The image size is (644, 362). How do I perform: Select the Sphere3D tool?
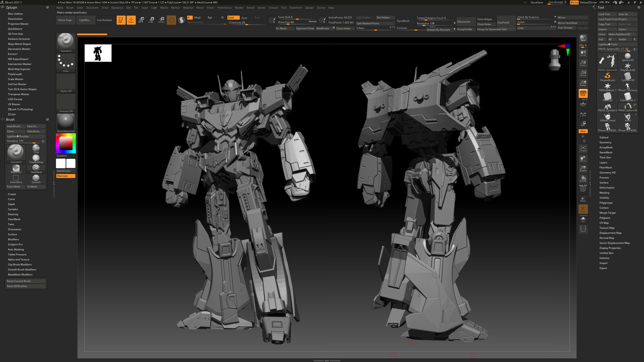[x=627, y=57]
